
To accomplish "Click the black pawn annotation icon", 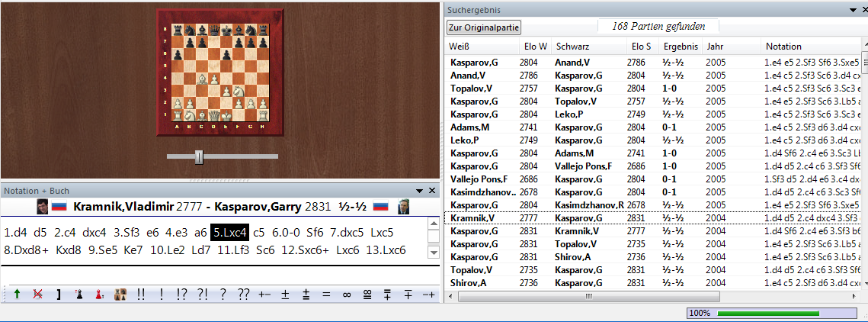I will click(78, 295).
